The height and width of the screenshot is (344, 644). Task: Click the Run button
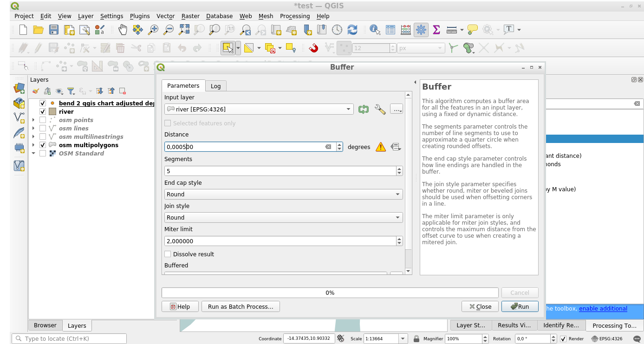520,306
